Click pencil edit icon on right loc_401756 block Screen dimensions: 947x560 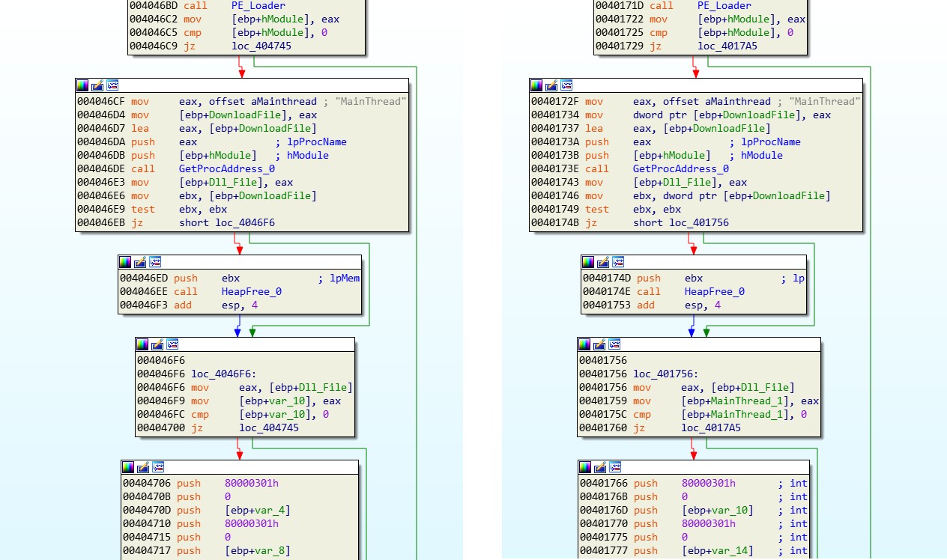pos(599,344)
